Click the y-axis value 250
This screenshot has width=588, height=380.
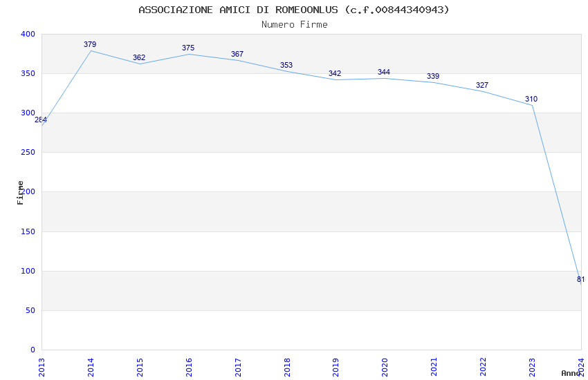point(28,153)
